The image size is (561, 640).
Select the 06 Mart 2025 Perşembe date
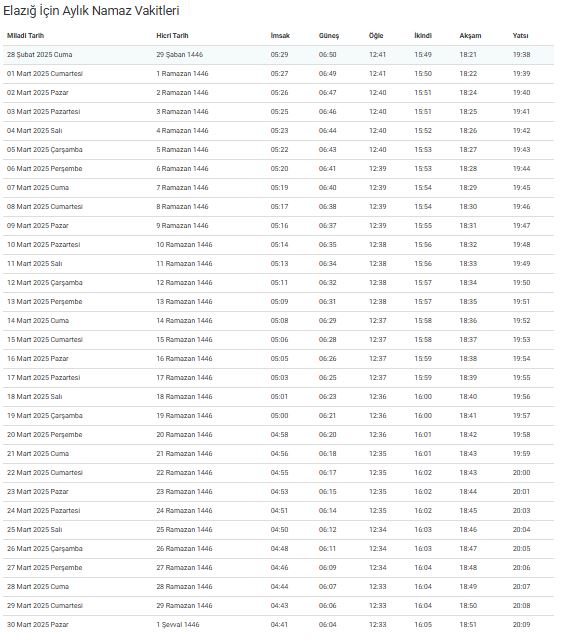click(45, 169)
